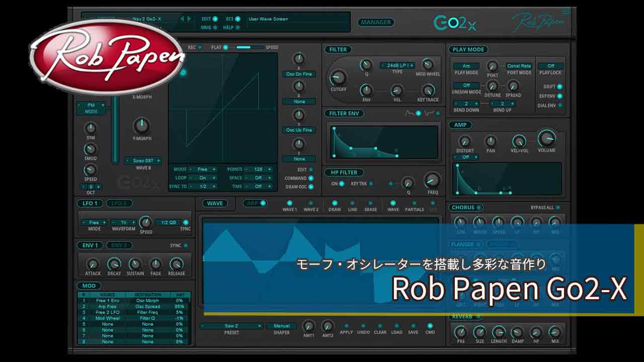Click the LOAD wave button
Image resolution: width=644 pixels, height=362 pixels.
point(396,326)
